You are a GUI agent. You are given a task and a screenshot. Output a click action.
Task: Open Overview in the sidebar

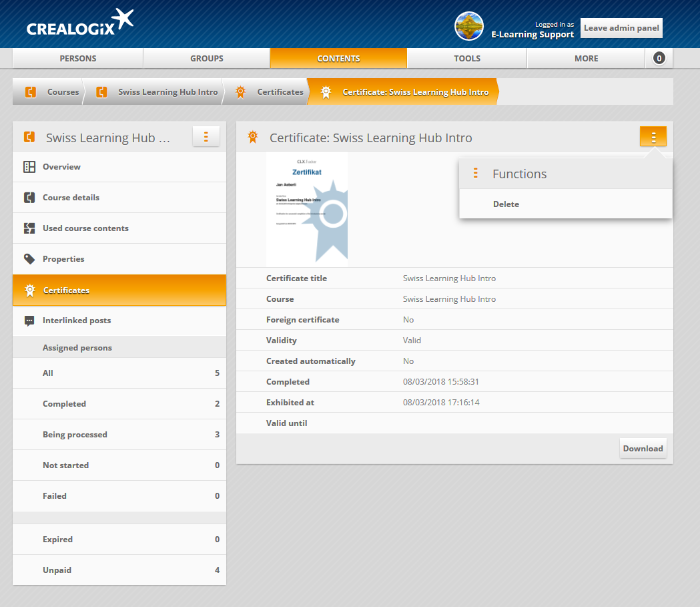click(119, 167)
